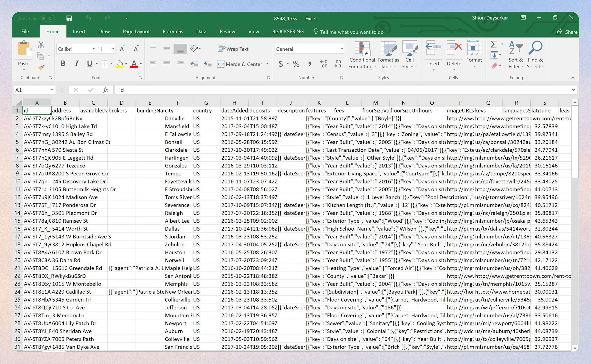Open the Font Size dropdown
Screen dimensions: 591x364
tap(113, 49)
